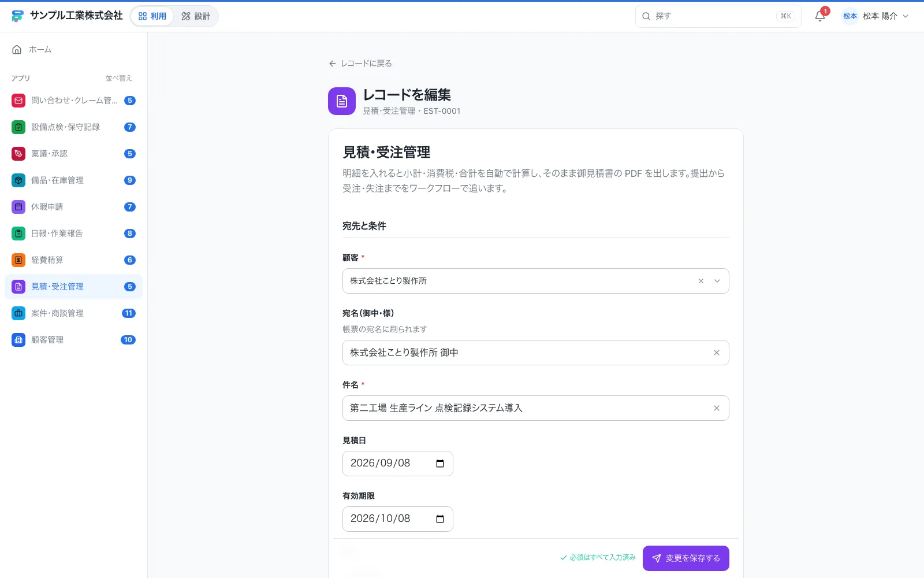Select 経費精算 in the sidebar

(73, 260)
